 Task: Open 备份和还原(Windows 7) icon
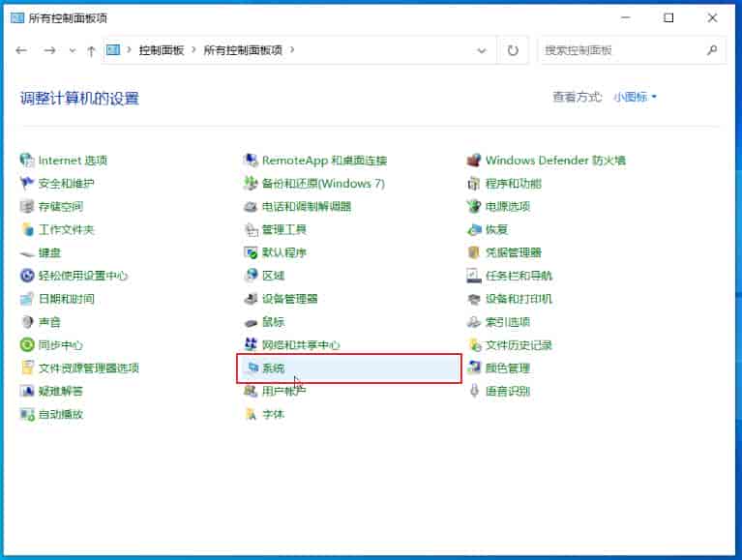tap(251, 183)
